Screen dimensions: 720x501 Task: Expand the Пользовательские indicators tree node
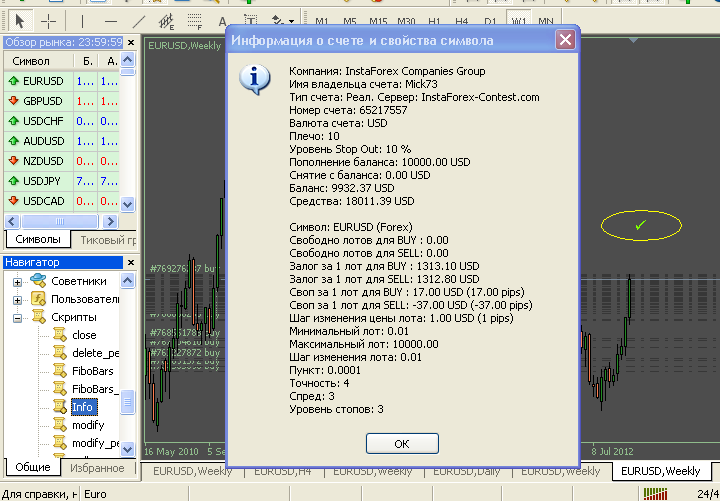point(17,300)
